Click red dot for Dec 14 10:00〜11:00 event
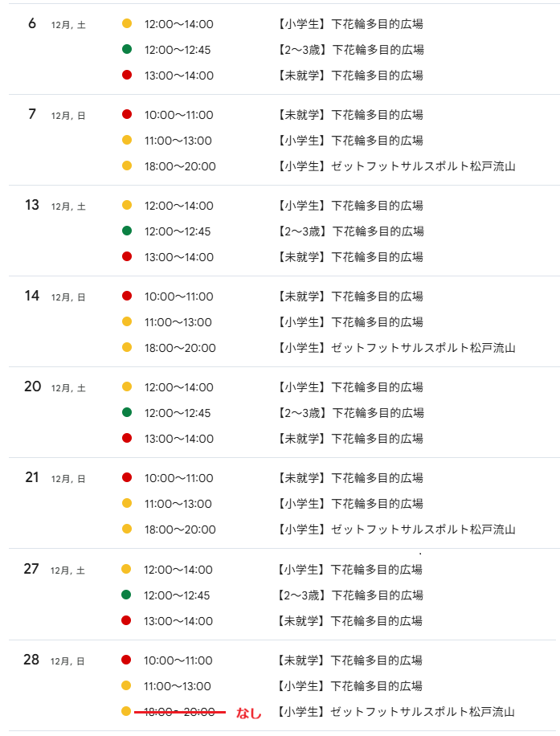The width and height of the screenshot is (560, 736). 127,296
